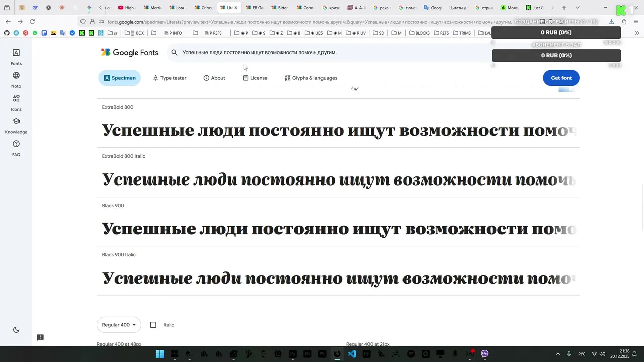The image size is (644, 362).
Task: Click the Black 900 style label
Action: (113, 206)
